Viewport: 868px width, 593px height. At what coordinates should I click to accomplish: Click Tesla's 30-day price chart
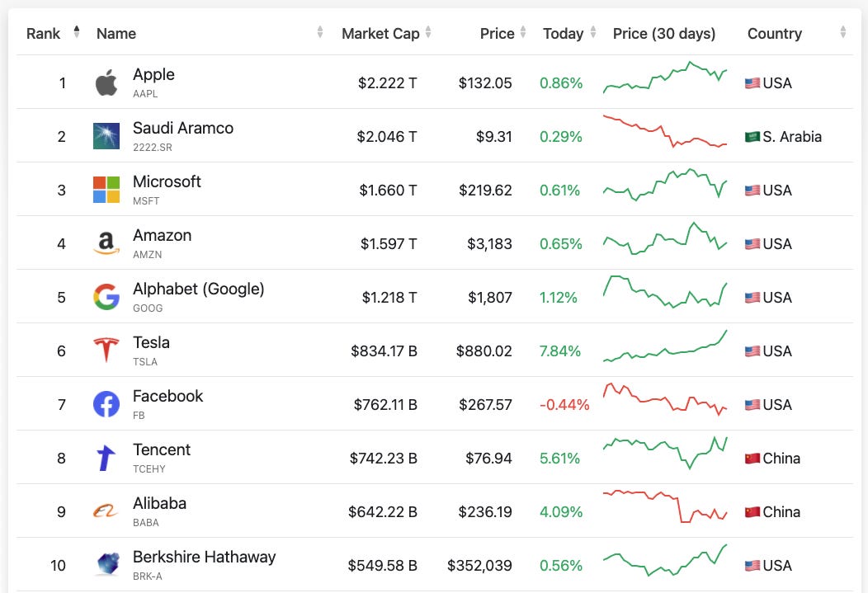click(665, 346)
